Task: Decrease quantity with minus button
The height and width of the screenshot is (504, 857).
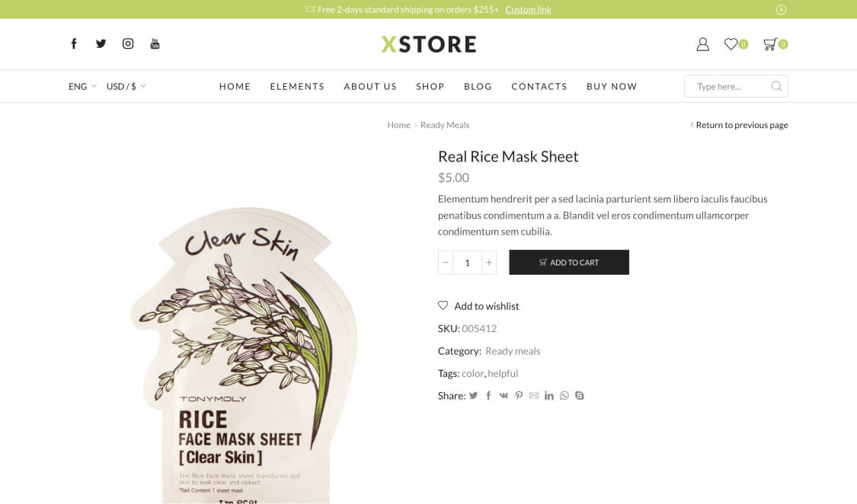Action: coord(446,263)
